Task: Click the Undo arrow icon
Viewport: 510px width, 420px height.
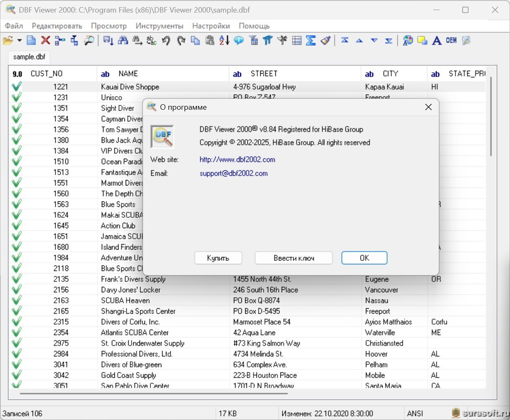Action: point(166,40)
